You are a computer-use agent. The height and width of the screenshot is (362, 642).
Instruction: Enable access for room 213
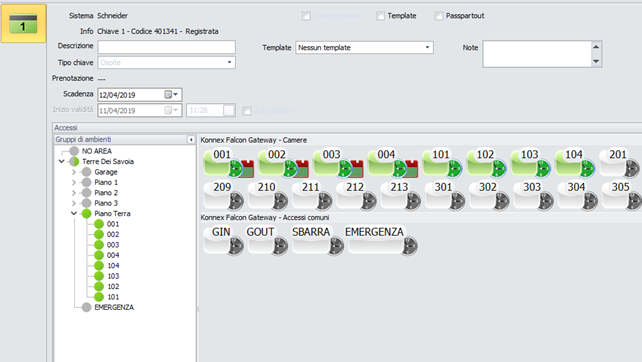pyautogui.click(x=400, y=195)
